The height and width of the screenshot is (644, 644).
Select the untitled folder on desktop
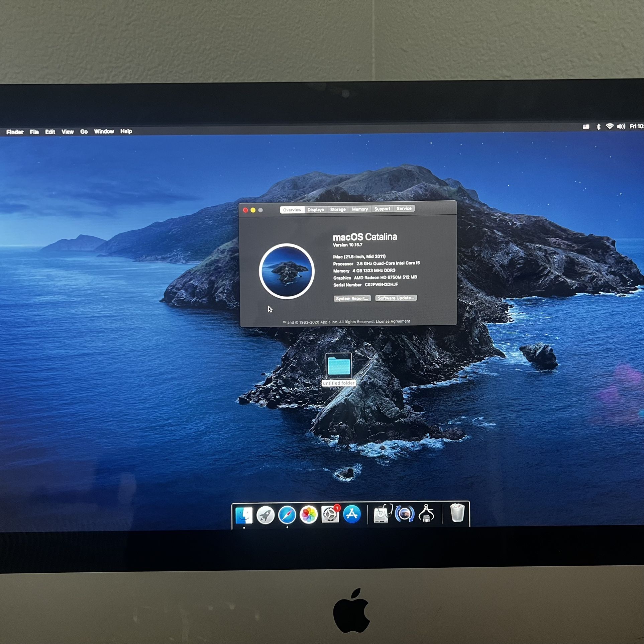click(339, 366)
